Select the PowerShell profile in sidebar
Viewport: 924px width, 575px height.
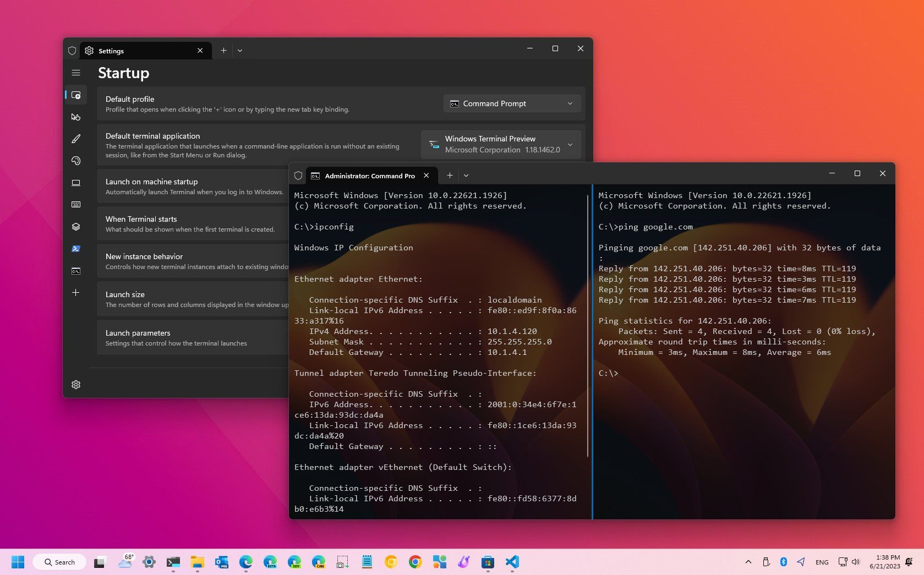click(76, 248)
